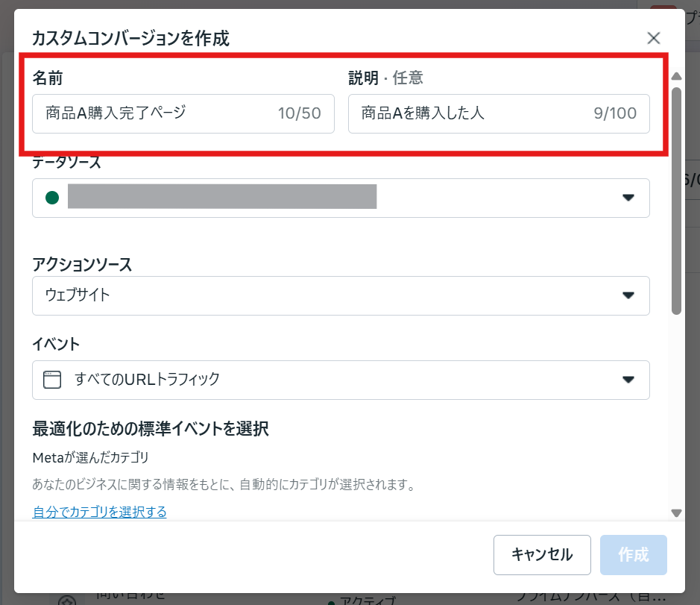Click the 最適化のための標準イベントを選択 heading
Viewport: 700px width, 605px height.
pyautogui.click(x=150, y=429)
